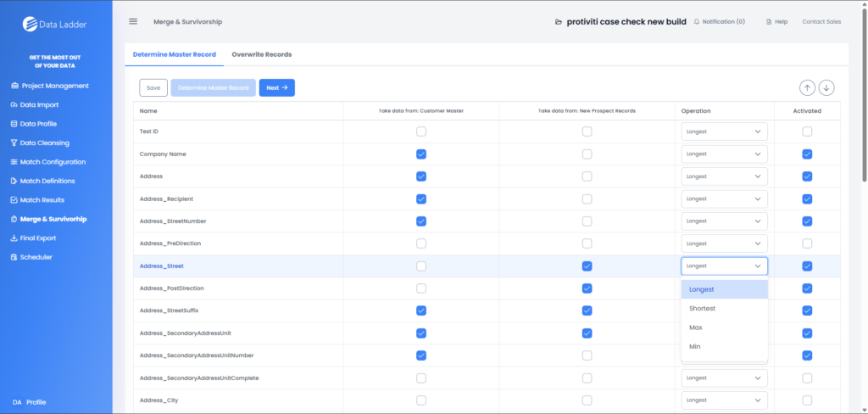The image size is (868, 414).
Task: Select Longest from the dropdown list
Action: 724,289
